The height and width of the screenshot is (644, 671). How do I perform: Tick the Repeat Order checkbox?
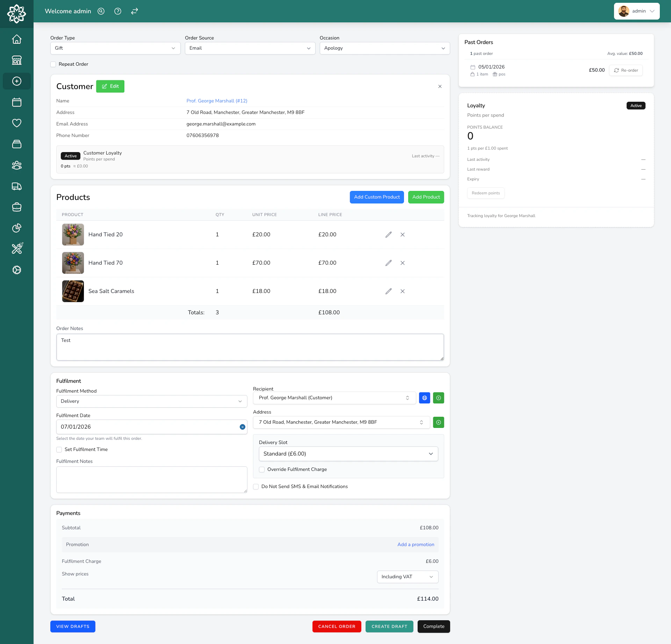point(53,64)
